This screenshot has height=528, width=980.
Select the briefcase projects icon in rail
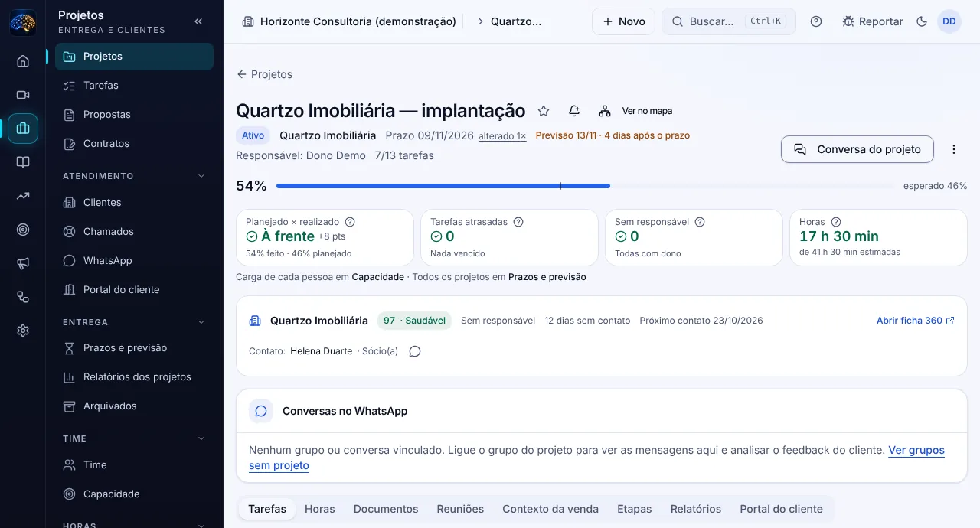(23, 129)
